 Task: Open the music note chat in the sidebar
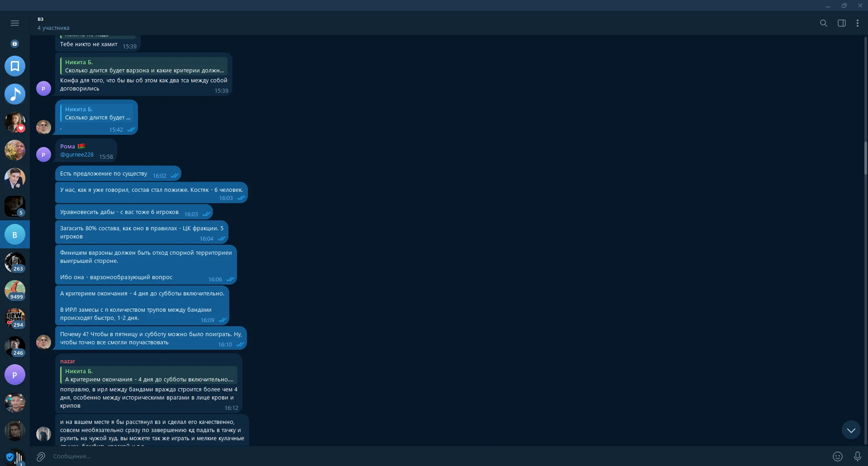click(x=15, y=94)
